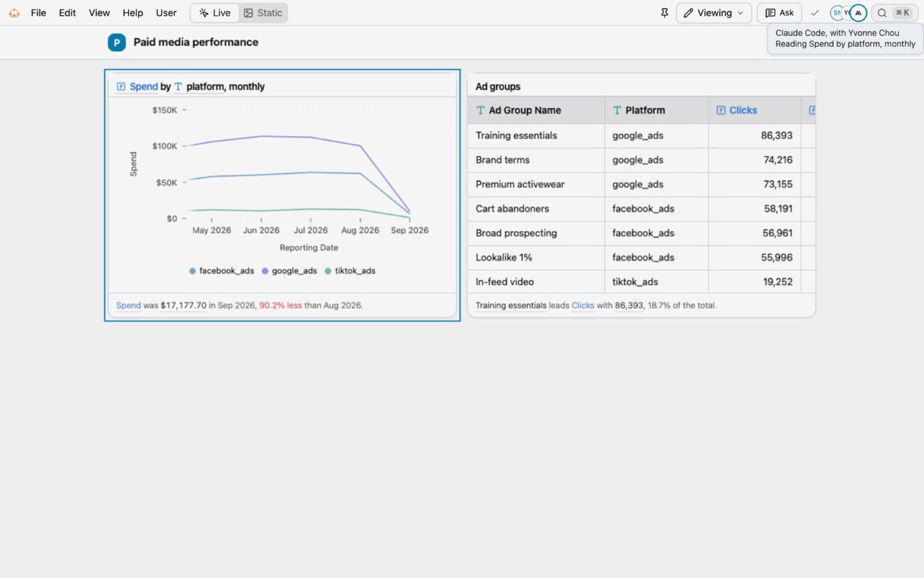Click the 90.2% less text in the summary
Viewport: 924px width, 578px height.
[280, 305]
